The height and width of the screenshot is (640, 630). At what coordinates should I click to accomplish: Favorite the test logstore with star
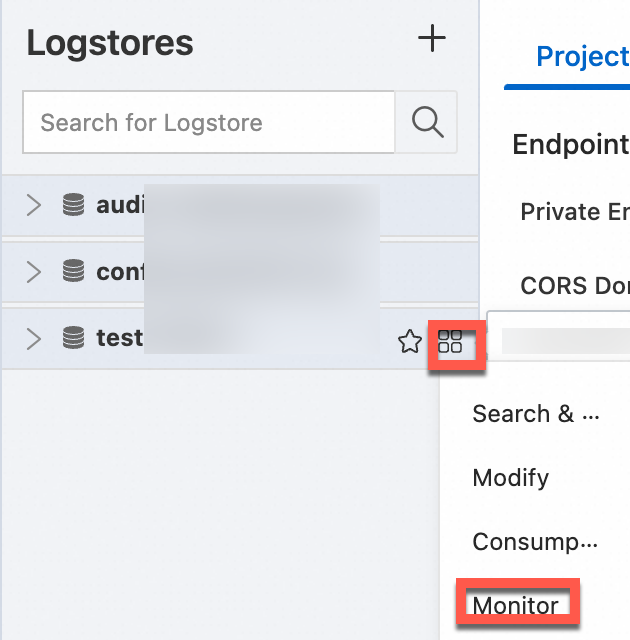410,342
